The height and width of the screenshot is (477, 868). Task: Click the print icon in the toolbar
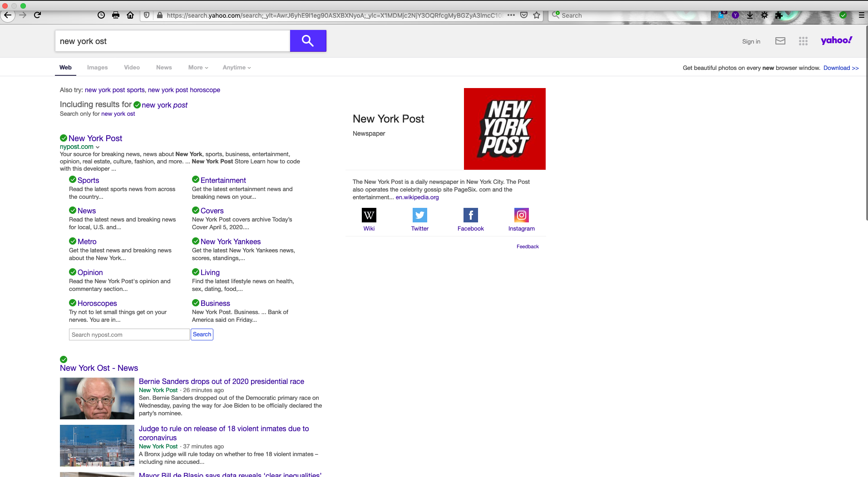[116, 15]
